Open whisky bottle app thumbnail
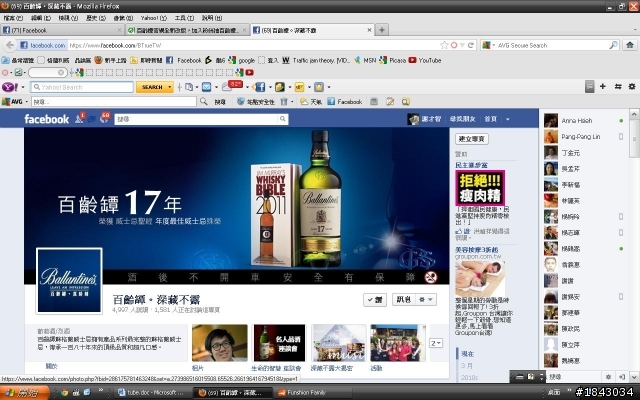 (279, 343)
